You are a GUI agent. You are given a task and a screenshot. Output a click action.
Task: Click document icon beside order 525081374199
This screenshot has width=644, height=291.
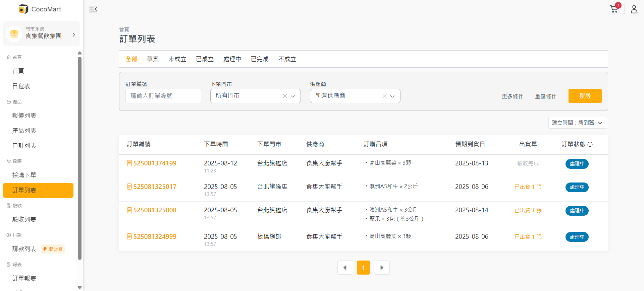pyautogui.click(x=129, y=163)
